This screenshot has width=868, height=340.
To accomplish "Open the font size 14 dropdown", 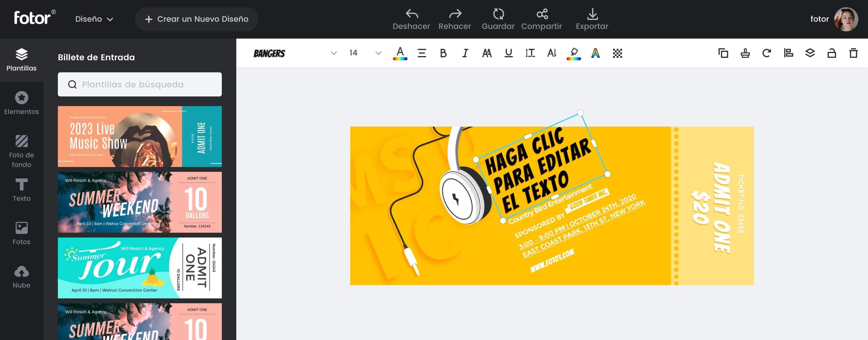I will [378, 53].
